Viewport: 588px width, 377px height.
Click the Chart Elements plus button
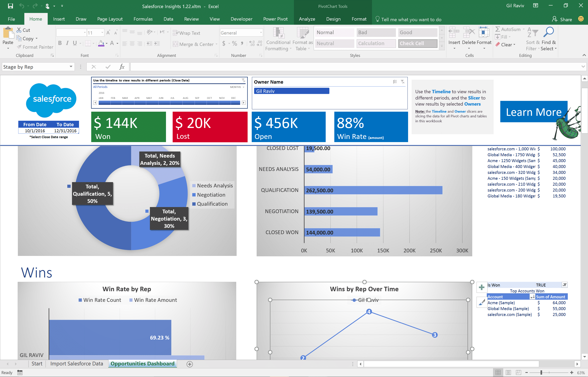[481, 287]
